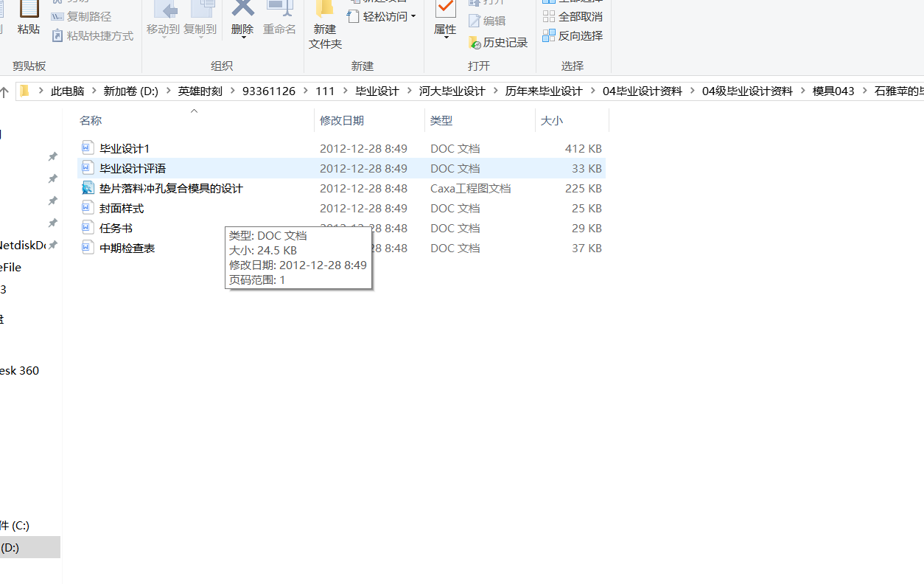Click the 2012-12-28 8:49 date of 毕业设计1

click(x=363, y=148)
